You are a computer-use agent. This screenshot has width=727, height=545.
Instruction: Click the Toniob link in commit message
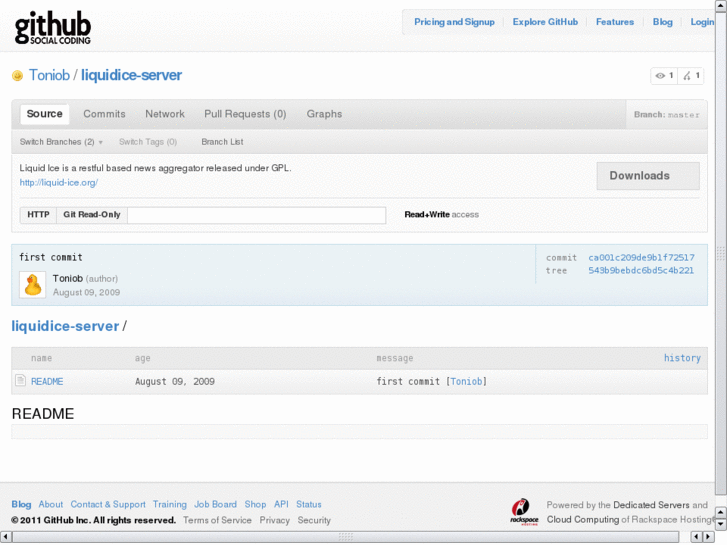pyautogui.click(x=466, y=381)
